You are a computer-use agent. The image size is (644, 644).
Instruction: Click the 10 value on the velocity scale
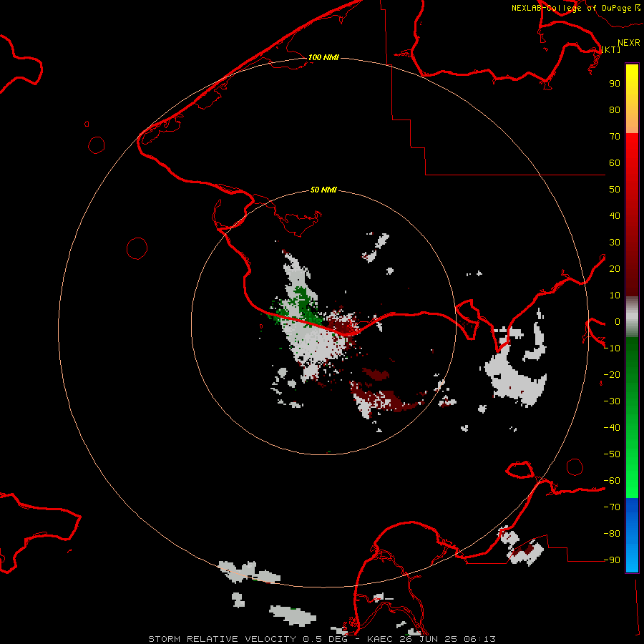click(x=615, y=296)
